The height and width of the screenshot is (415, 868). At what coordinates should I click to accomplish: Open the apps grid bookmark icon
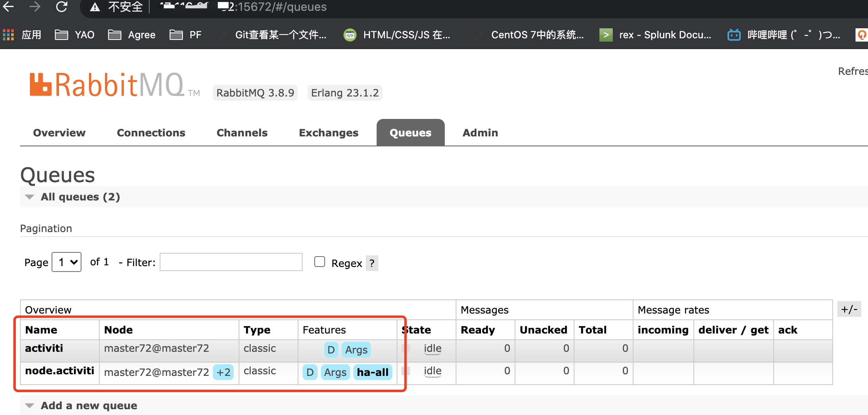(8, 35)
